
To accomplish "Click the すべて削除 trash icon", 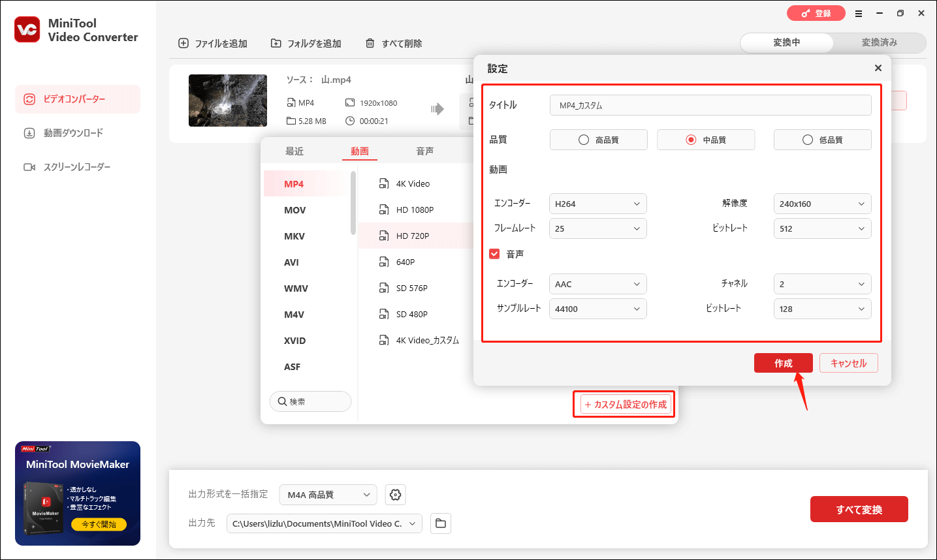I will (370, 43).
